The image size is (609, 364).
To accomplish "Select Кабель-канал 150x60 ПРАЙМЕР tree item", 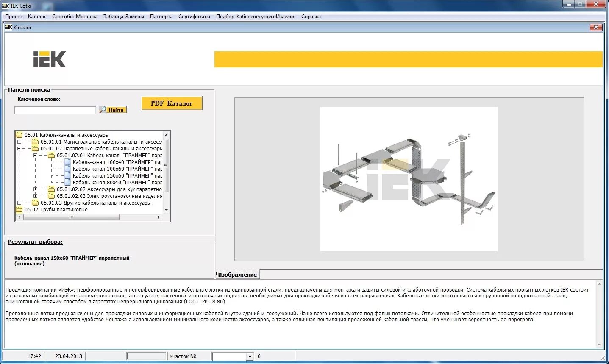I will pos(117,176).
